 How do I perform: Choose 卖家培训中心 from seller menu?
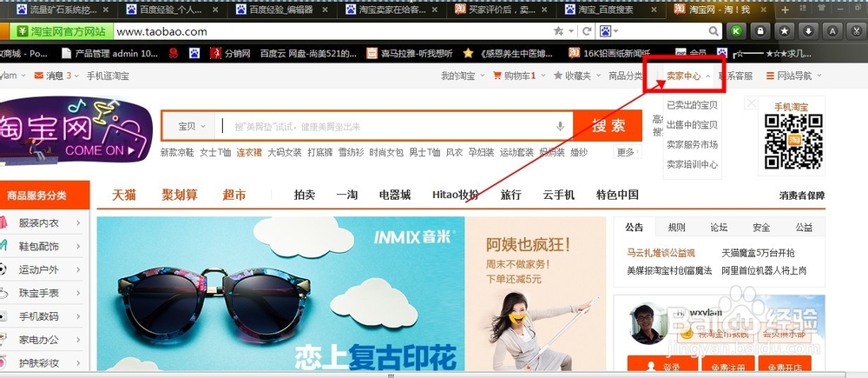[692, 164]
